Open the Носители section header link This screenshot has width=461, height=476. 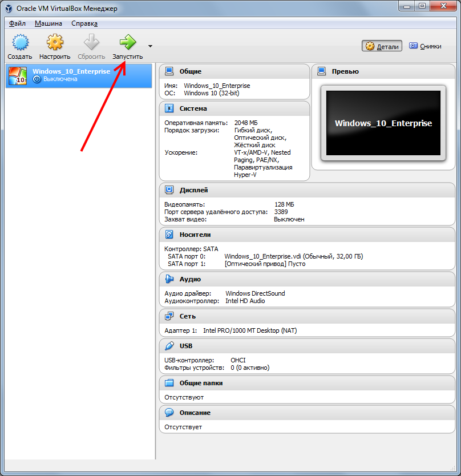pyautogui.click(x=195, y=235)
